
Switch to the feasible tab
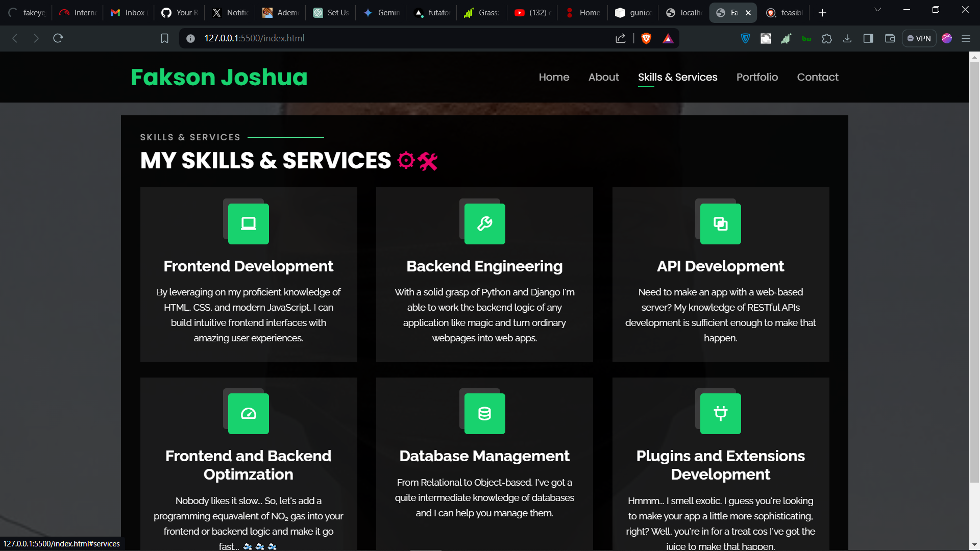point(785,13)
